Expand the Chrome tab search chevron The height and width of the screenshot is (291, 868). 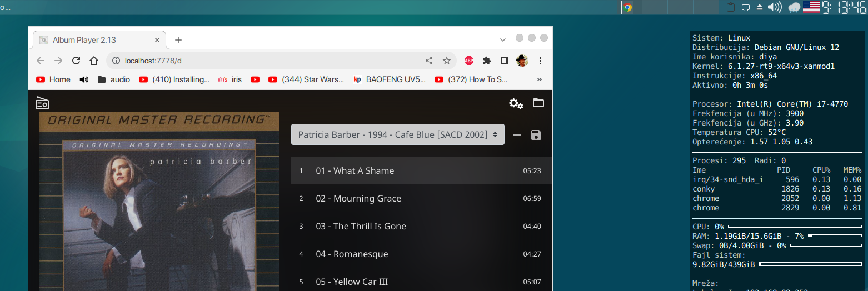point(502,40)
